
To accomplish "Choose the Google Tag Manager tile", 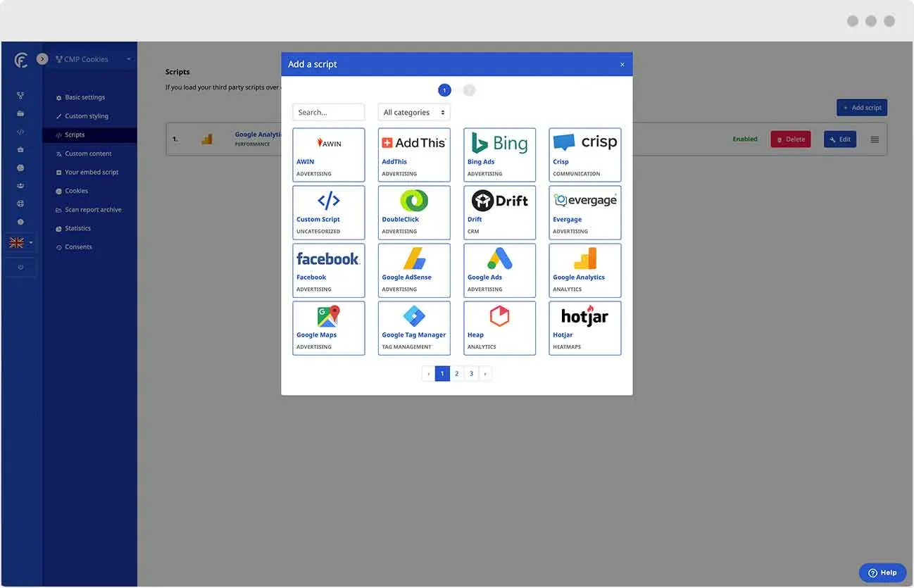I will coord(414,328).
